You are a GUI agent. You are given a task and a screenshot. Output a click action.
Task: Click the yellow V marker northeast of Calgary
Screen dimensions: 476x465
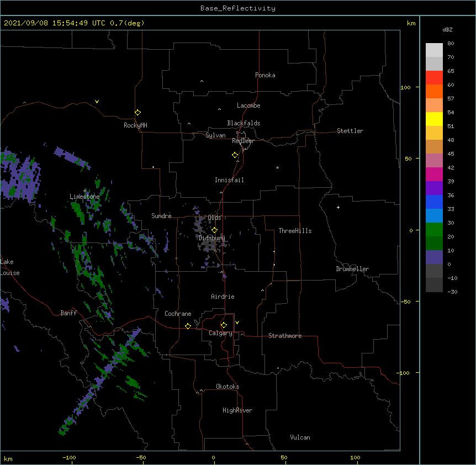click(237, 323)
